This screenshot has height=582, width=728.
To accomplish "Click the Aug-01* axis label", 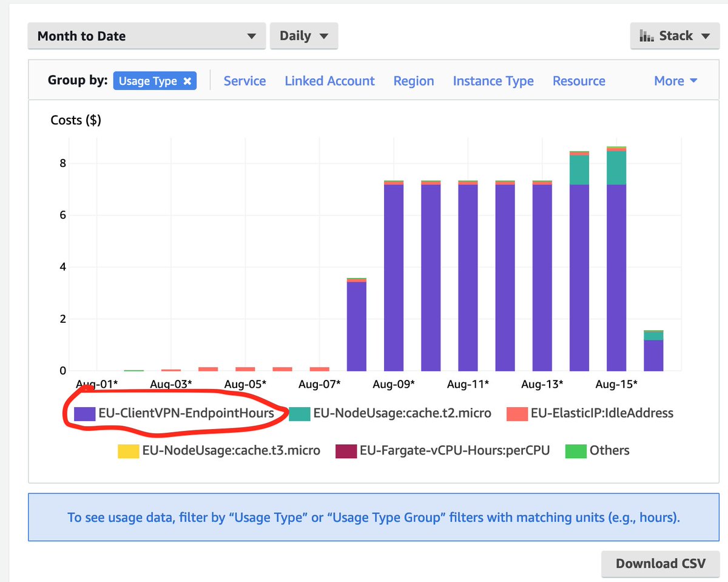I will pyautogui.click(x=97, y=384).
